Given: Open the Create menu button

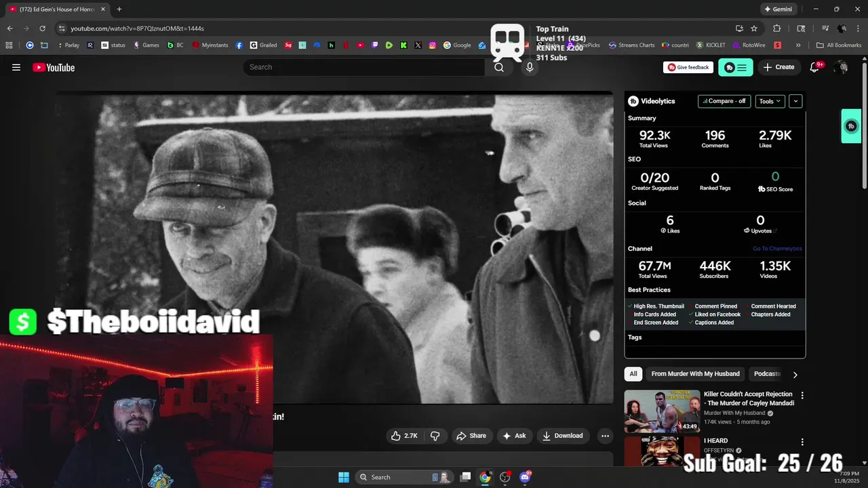Looking at the screenshot, I should pyautogui.click(x=778, y=67).
